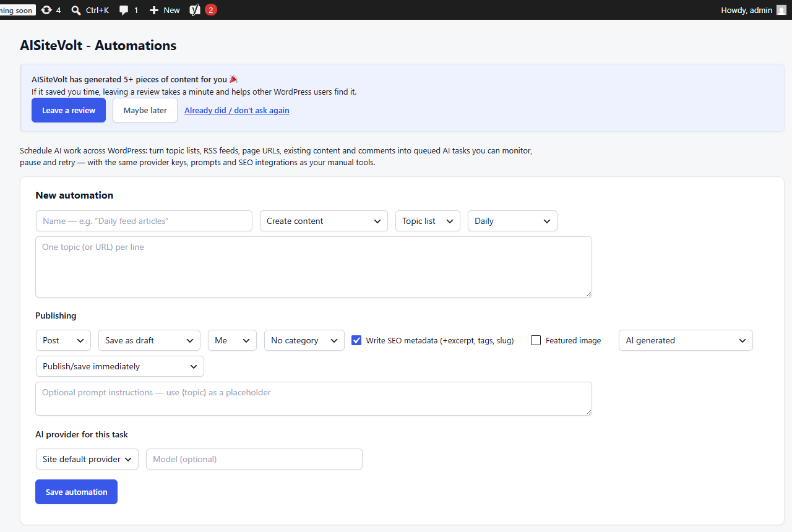
Task: Open the Me author dropdown
Action: [x=232, y=340]
